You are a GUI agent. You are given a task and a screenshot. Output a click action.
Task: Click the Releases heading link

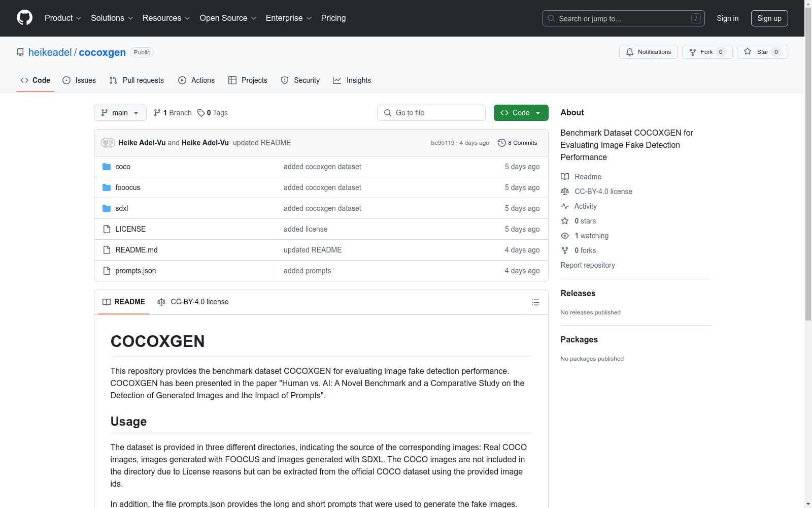point(578,293)
